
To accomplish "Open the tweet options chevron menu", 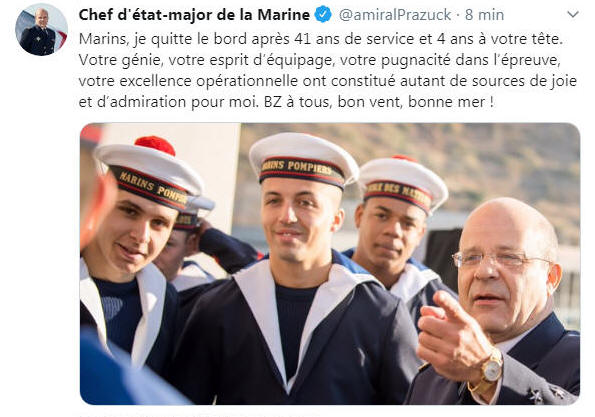I will [x=573, y=14].
